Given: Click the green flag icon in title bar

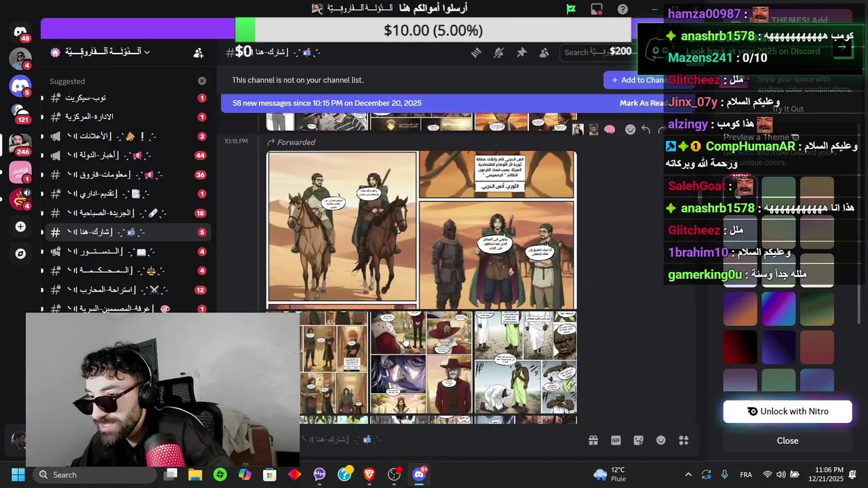Looking at the screenshot, I should click(571, 9).
